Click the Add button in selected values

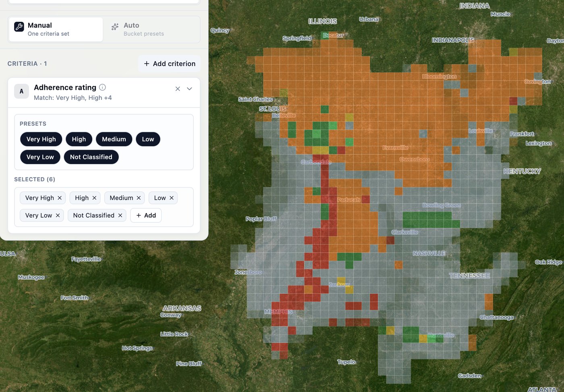[146, 215]
